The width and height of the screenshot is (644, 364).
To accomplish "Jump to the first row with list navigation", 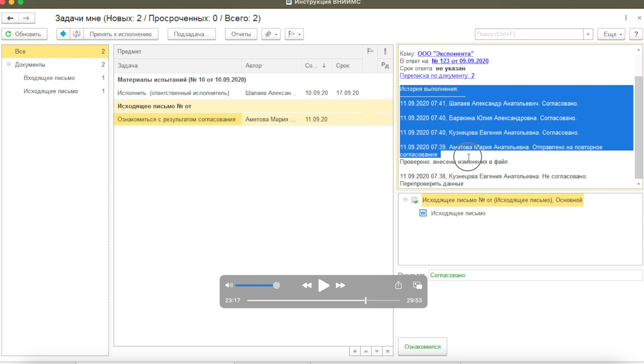I will [x=355, y=351].
